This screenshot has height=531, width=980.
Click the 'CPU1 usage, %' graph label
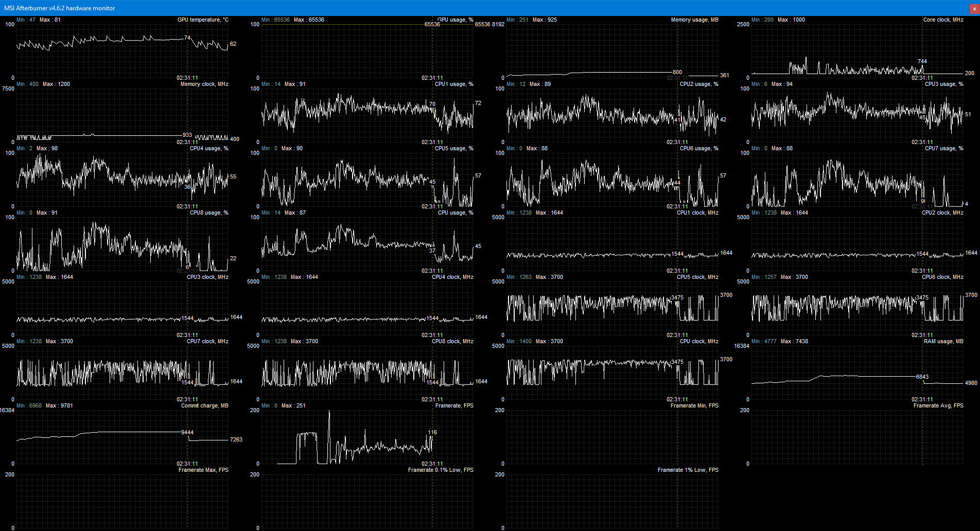(454, 84)
